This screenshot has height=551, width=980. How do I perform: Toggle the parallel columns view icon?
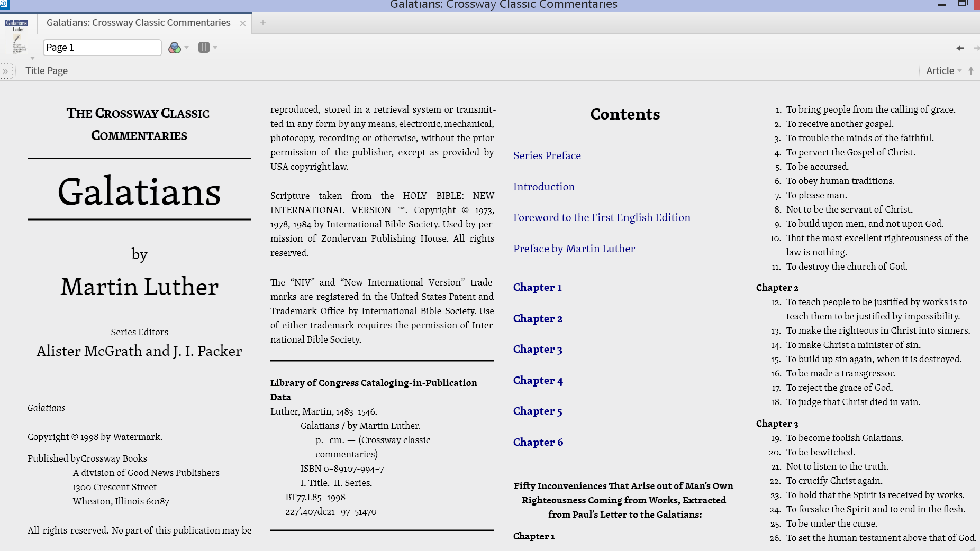pyautogui.click(x=204, y=47)
